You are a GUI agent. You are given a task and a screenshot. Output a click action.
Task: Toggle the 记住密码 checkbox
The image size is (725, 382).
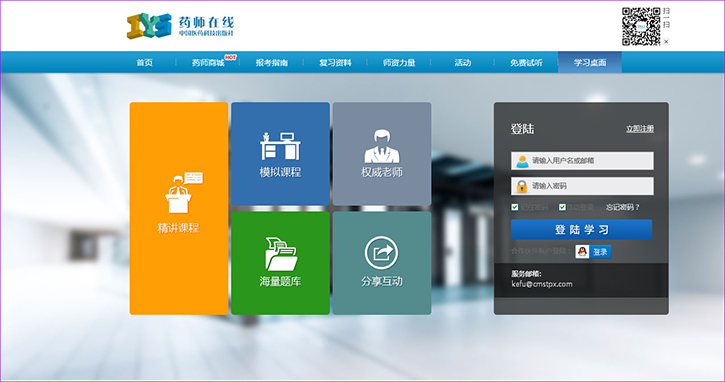pos(515,207)
